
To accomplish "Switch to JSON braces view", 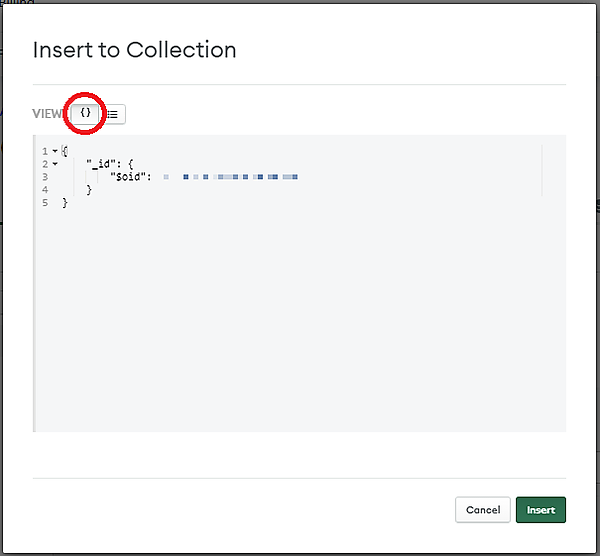I will pyautogui.click(x=86, y=114).
